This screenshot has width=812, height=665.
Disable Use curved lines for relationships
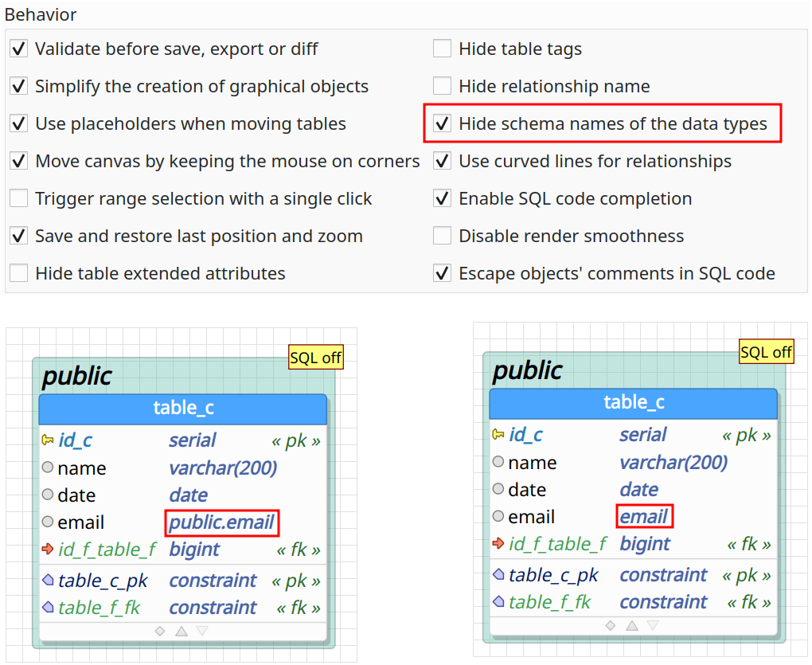coord(443,161)
